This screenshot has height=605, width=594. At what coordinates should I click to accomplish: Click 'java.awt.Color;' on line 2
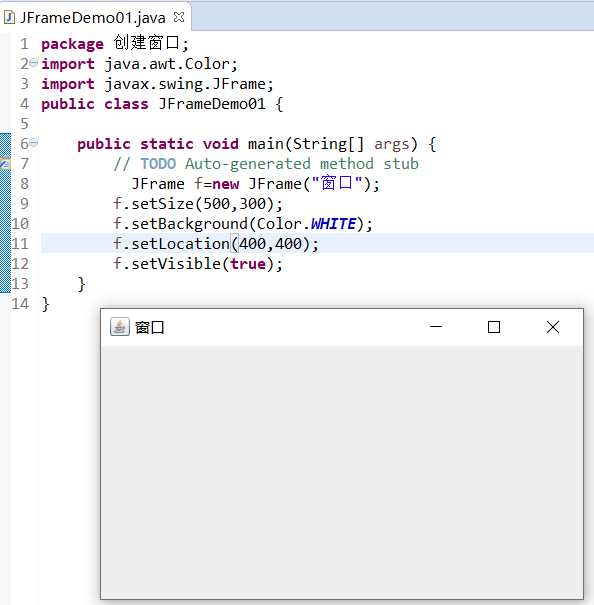pyautogui.click(x=171, y=64)
